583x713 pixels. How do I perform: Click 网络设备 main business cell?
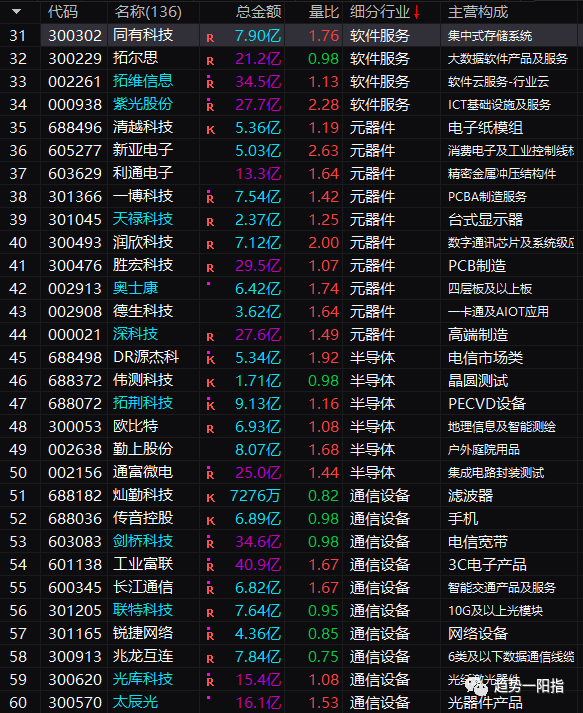tap(478, 633)
